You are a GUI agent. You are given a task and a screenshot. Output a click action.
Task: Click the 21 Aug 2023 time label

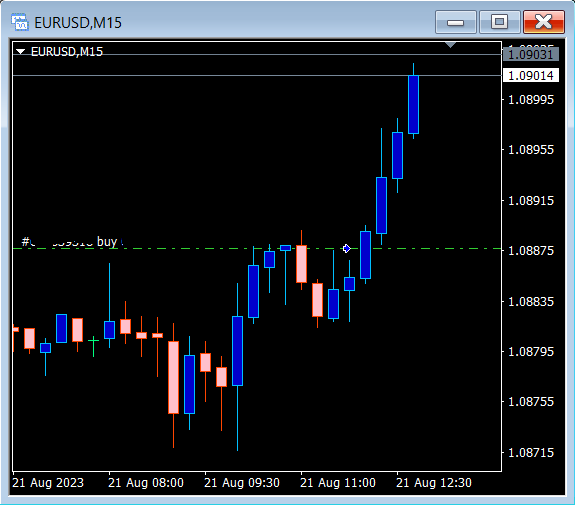(x=48, y=483)
